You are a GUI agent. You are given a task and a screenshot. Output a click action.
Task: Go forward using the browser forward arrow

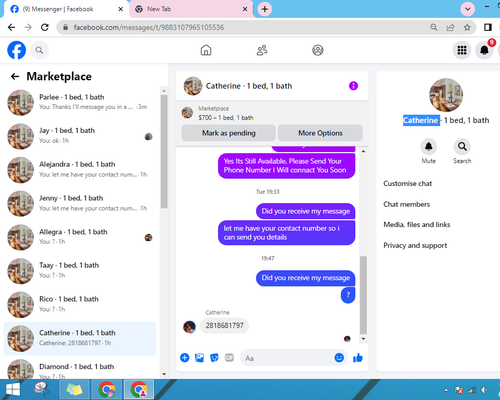tap(28, 27)
